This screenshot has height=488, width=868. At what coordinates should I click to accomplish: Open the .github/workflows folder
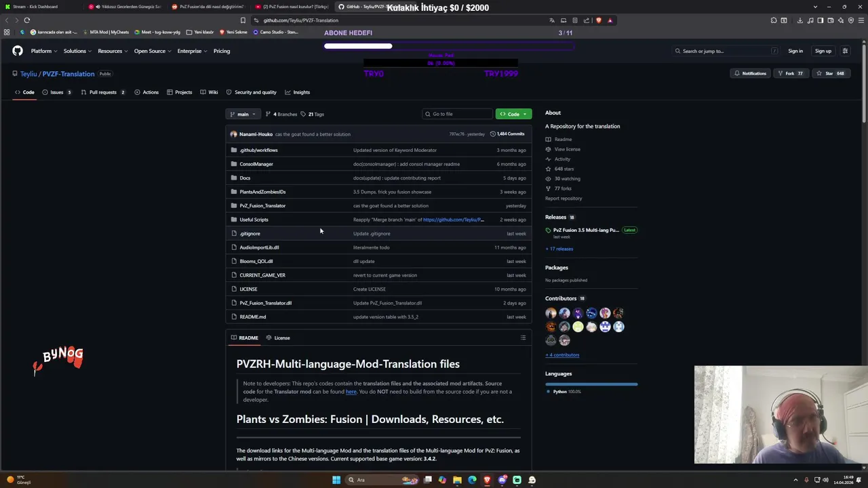click(258, 150)
